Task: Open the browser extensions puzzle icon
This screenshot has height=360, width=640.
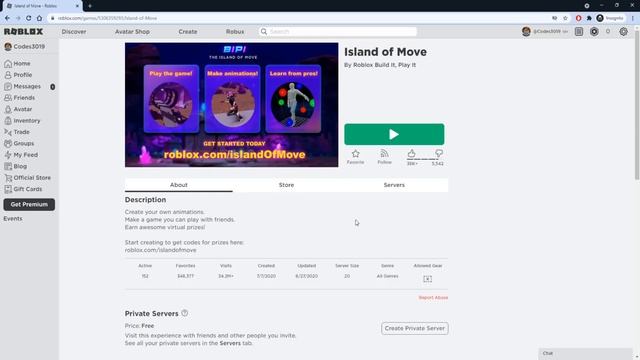Action: 589,18
